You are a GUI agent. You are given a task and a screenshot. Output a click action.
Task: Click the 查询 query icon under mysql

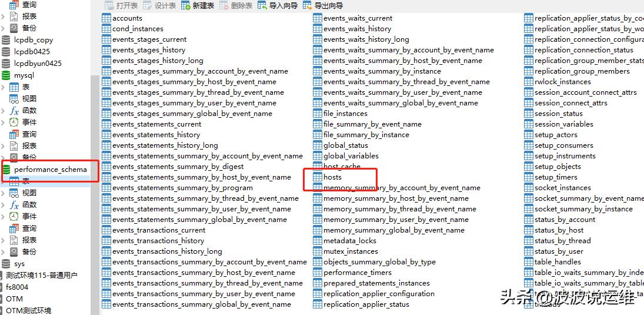[x=14, y=134]
